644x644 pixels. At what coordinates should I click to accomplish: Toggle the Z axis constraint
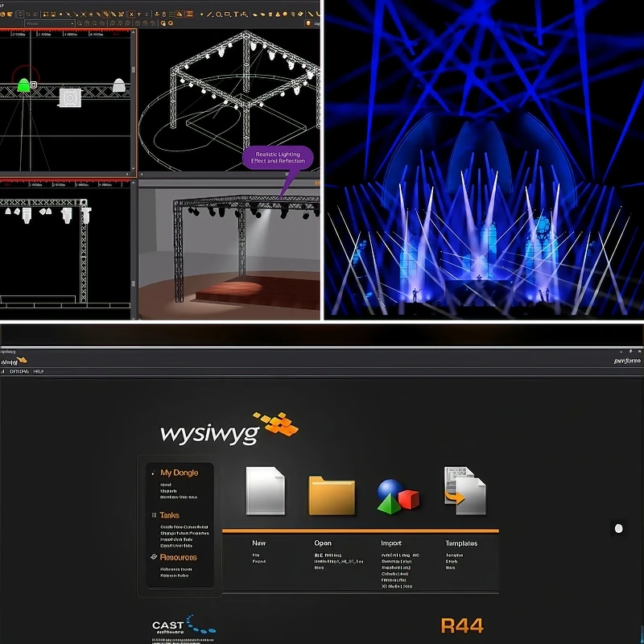[x=147, y=14]
